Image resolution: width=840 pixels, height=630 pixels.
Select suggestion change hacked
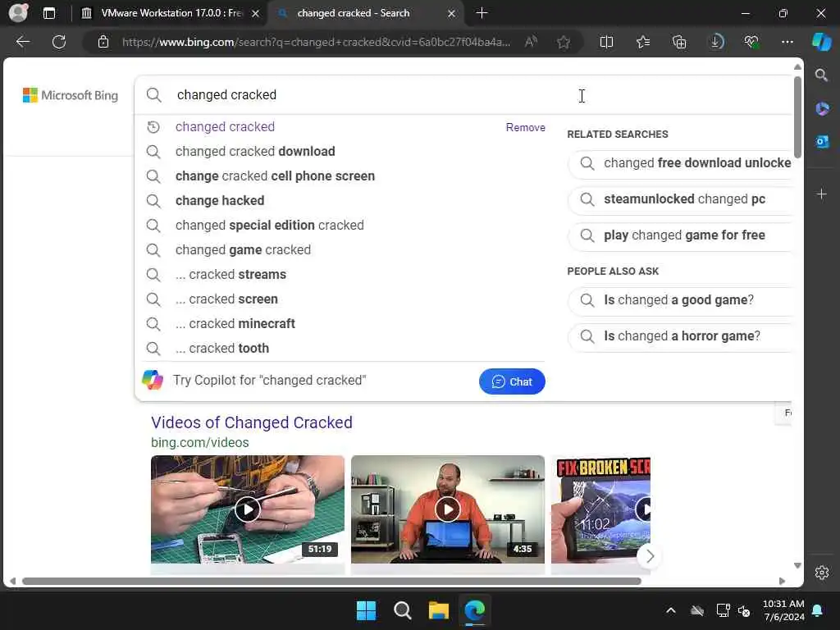tap(220, 201)
